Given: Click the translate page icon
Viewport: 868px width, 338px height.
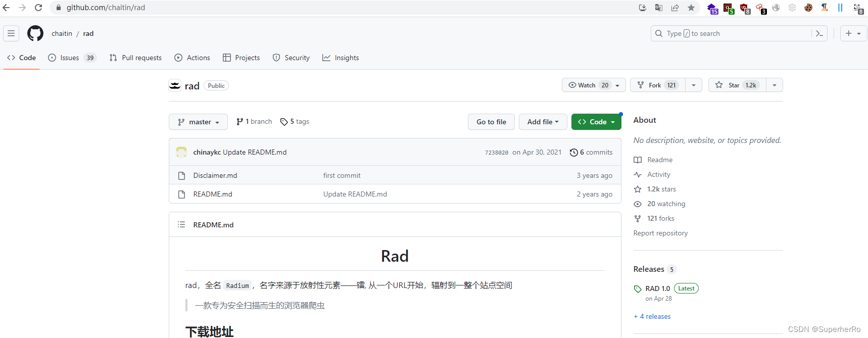Looking at the screenshot, I should coord(659,8).
